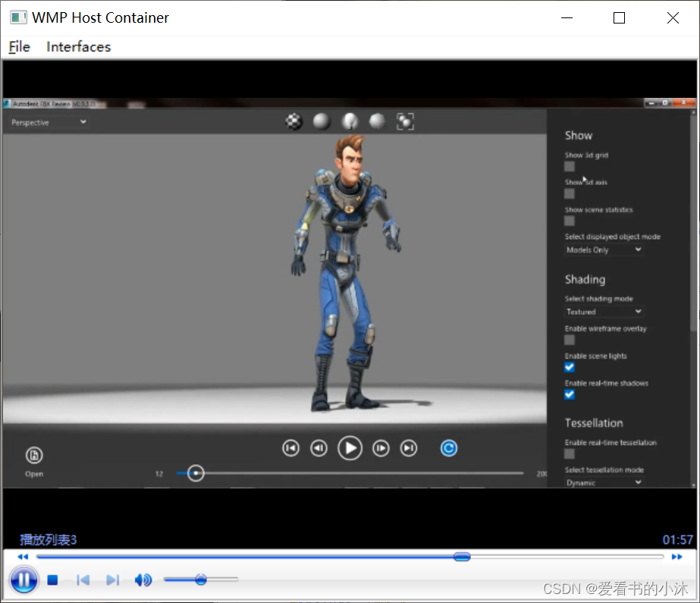The width and height of the screenshot is (700, 603).
Task: Click the frame-all focus icon
Action: tap(405, 121)
